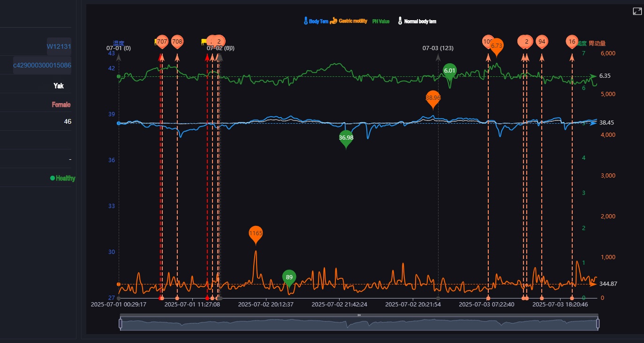644x343 pixels.
Task: Hide the PH Value legend series
Action: click(x=380, y=21)
